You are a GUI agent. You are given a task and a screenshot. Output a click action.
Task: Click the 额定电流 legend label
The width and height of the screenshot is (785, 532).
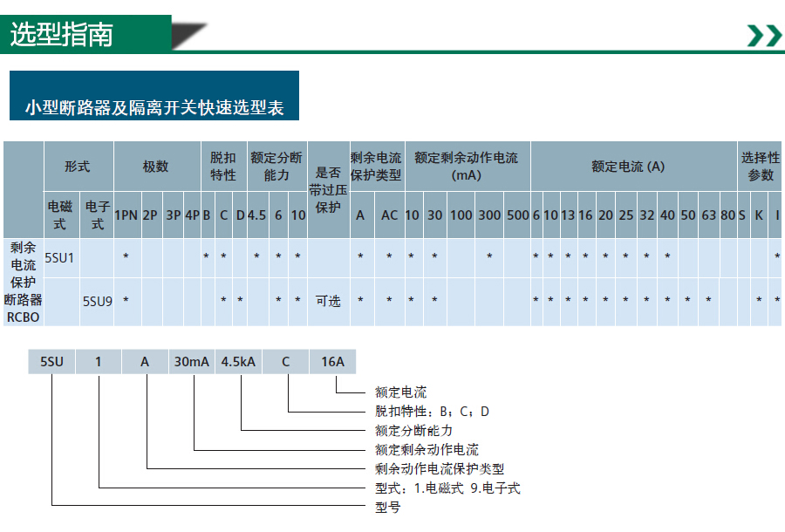[x=401, y=392]
